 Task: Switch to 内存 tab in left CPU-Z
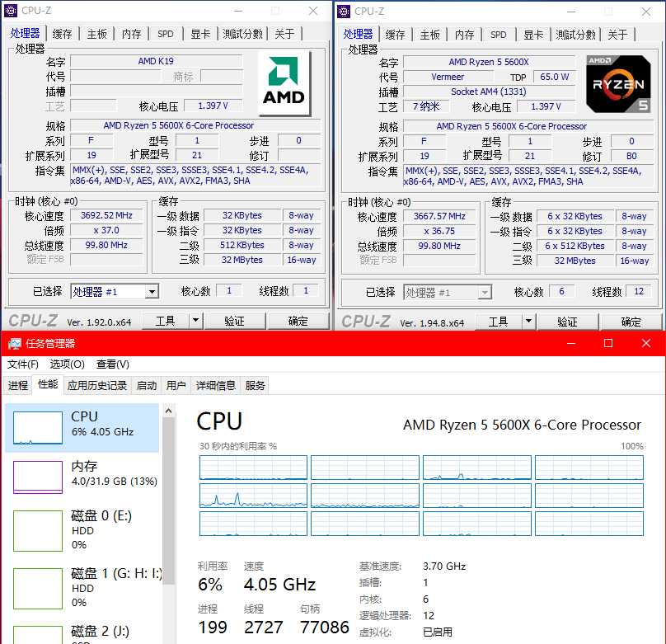pos(131,34)
